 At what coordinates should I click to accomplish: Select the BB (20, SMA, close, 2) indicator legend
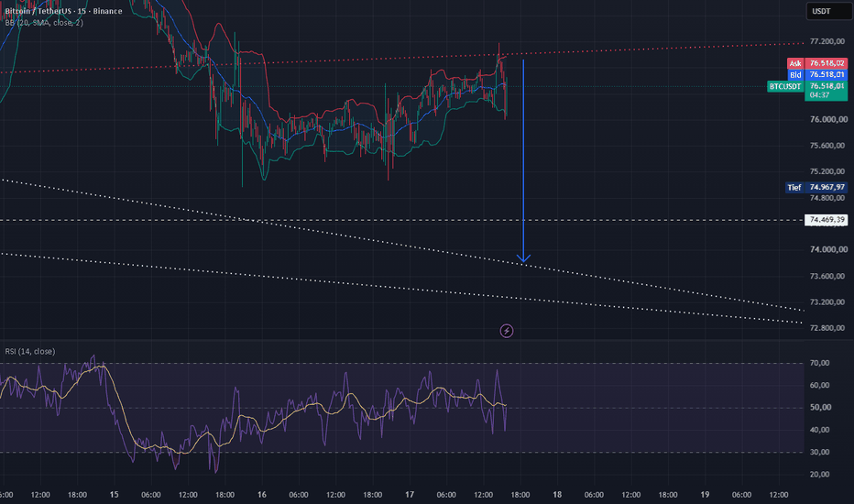coord(44,23)
